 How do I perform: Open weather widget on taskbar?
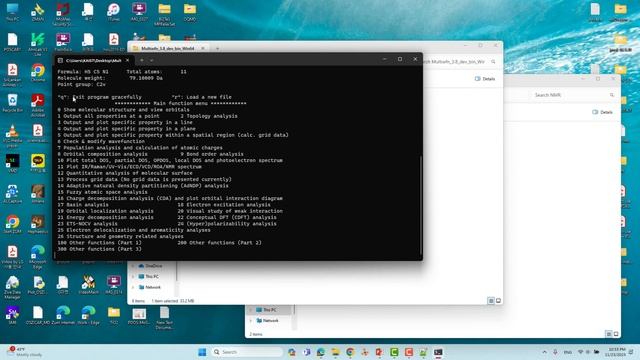pos(24,352)
